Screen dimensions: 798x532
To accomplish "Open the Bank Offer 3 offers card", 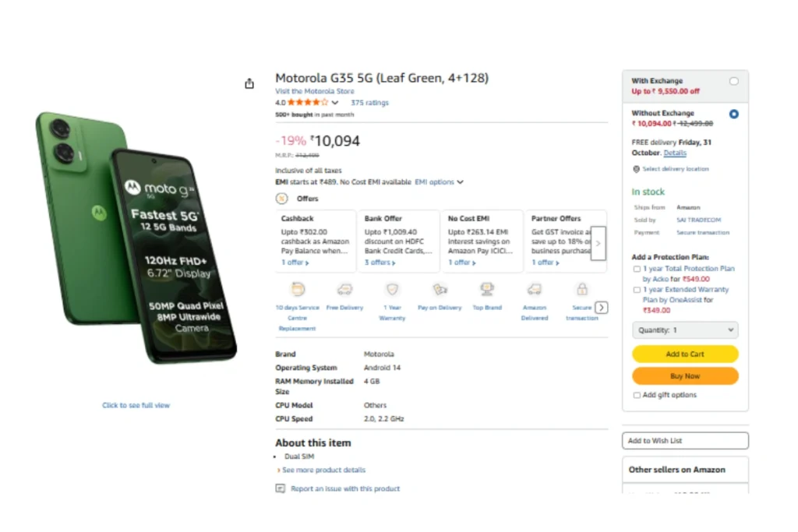I will pyautogui.click(x=398, y=241).
